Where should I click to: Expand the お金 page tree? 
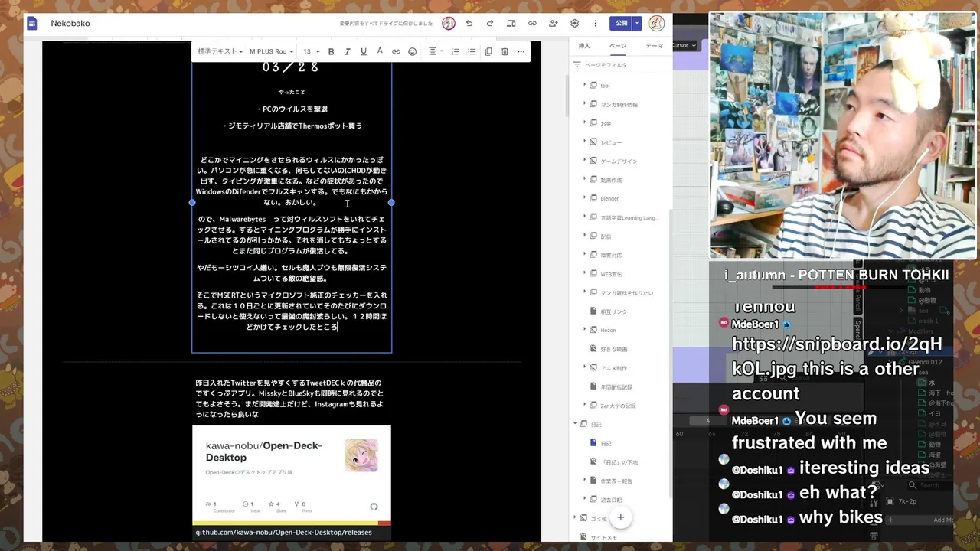(x=584, y=122)
